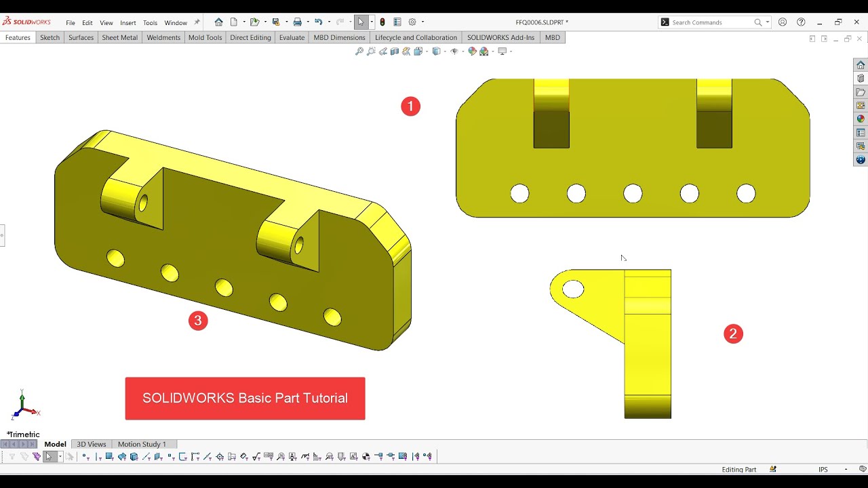Click the Rebuild traffic light icon
This screenshot has height=488, width=868.
point(382,22)
